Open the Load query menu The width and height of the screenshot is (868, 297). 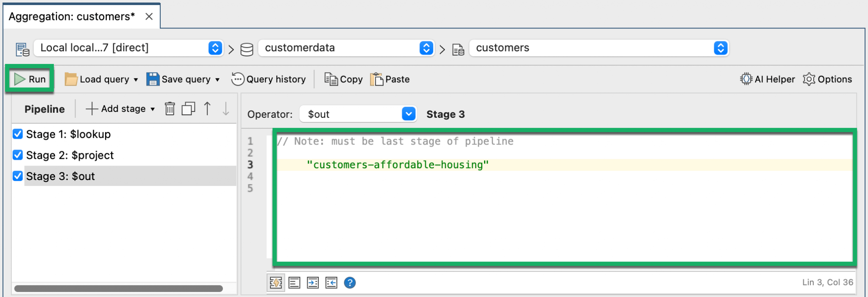tap(102, 79)
